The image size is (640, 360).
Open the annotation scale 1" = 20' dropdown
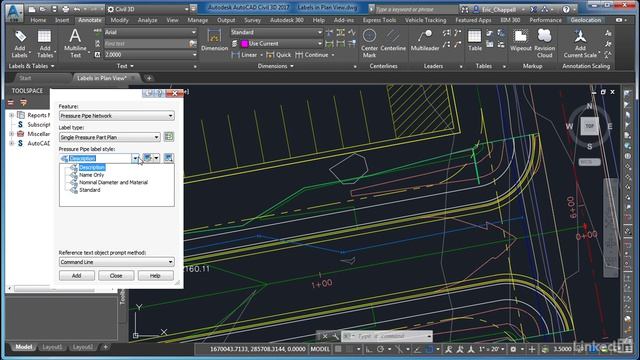491,349
